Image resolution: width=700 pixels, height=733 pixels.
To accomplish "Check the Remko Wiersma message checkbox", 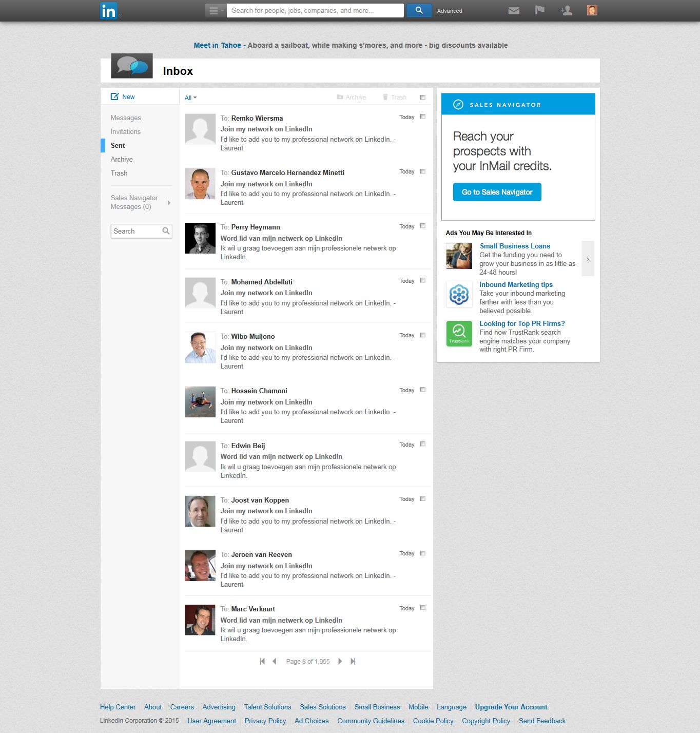I will tap(423, 117).
